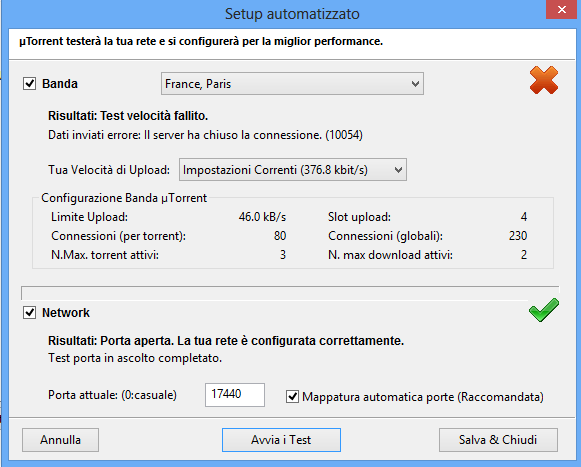Screen dimensions: 581x467
Task: Click N. max download attivi value 2
Action: click(x=524, y=255)
